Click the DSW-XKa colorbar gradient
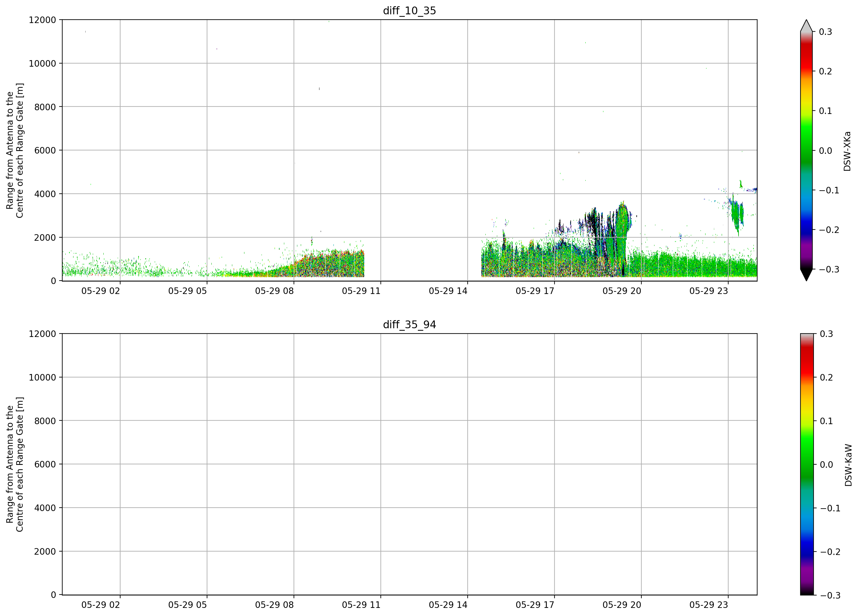The image size is (859, 616). click(x=806, y=150)
